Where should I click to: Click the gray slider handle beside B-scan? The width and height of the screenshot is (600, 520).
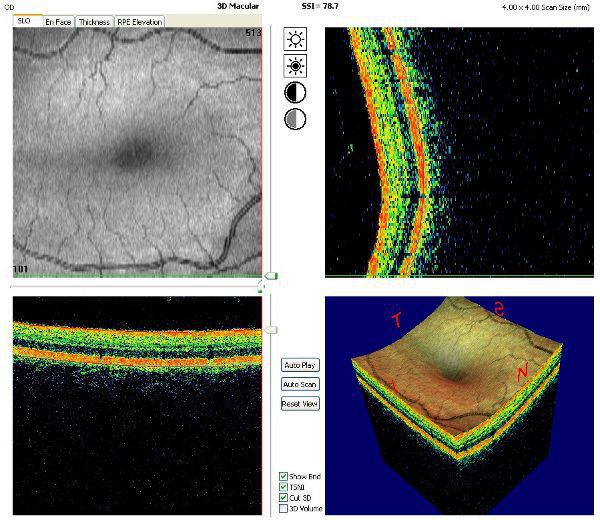[271, 330]
